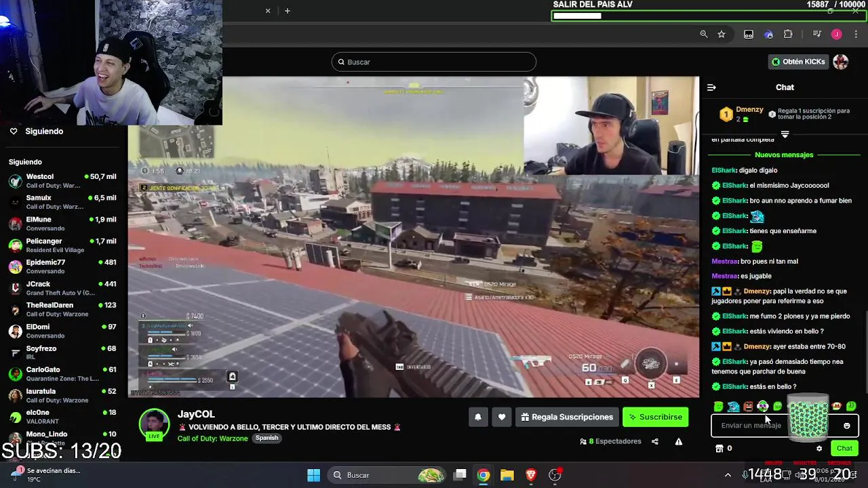Share the stream via share icon
Image resolution: width=868 pixels, height=488 pixels.
[x=655, y=441]
